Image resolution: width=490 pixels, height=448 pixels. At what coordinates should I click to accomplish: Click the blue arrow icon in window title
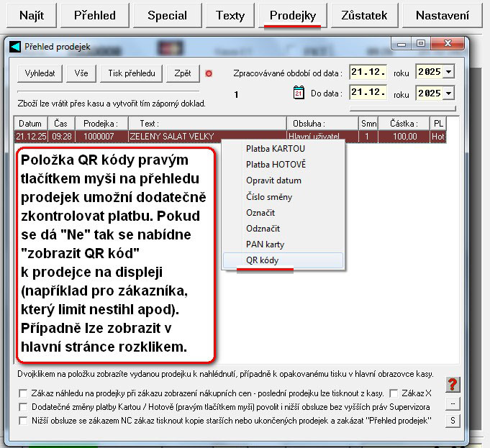[x=15, y=47]
